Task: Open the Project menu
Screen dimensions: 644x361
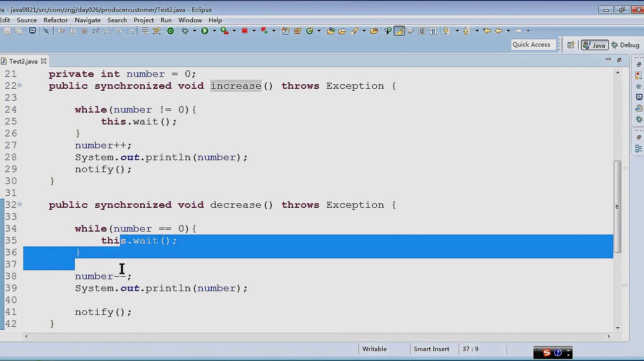Action: click(x=144, y=20)
